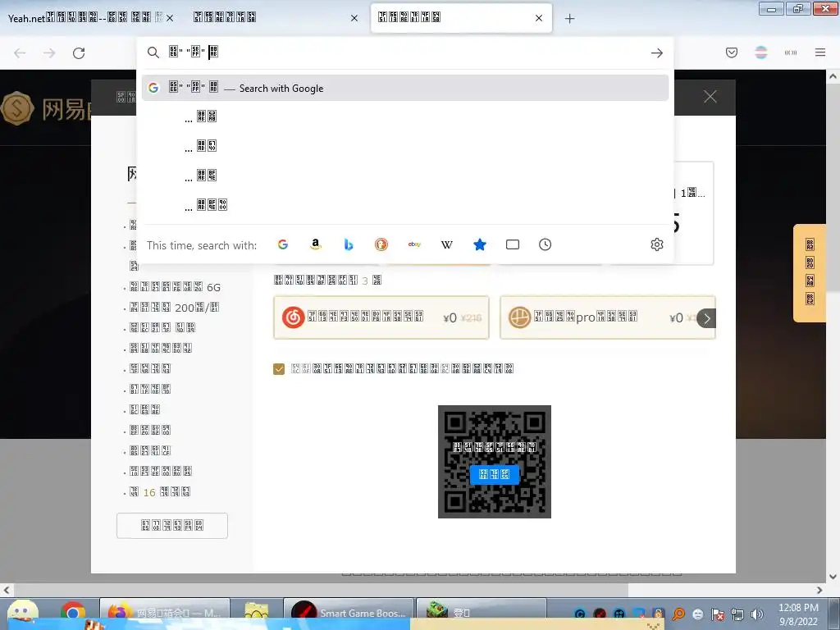The height and width of the screenshot is (630, 840).
Task: Toggle the agreement checkbox below offers
Action: [x=279, y=369]
